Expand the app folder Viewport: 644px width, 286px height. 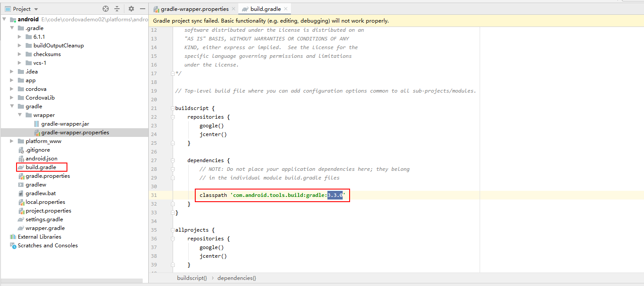11,80
